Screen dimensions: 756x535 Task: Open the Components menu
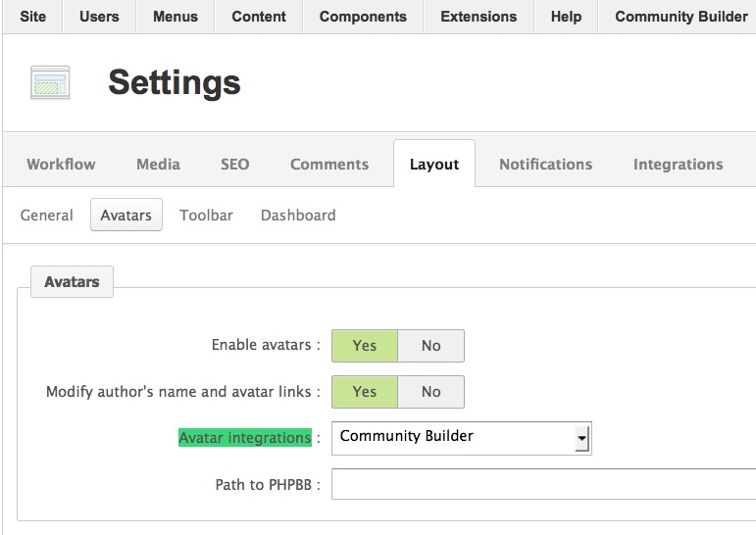tap(363, 17)
